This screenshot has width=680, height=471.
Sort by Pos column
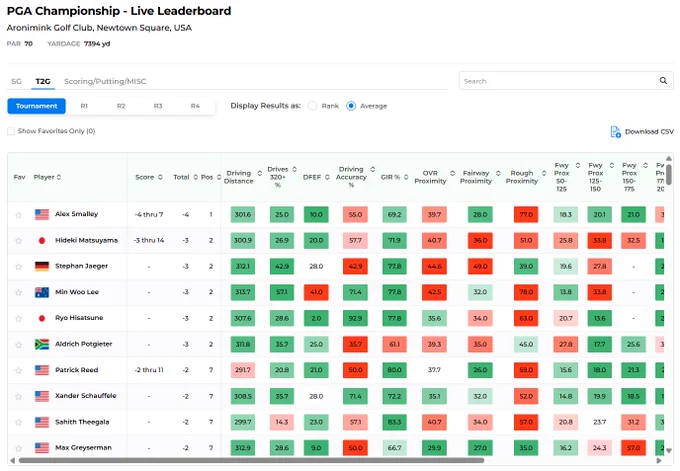point(219,177)
